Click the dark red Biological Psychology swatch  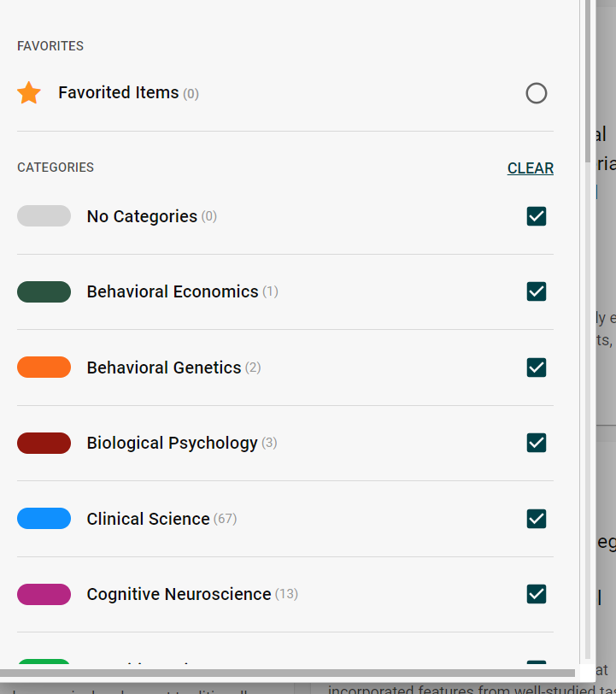(44, 443)
